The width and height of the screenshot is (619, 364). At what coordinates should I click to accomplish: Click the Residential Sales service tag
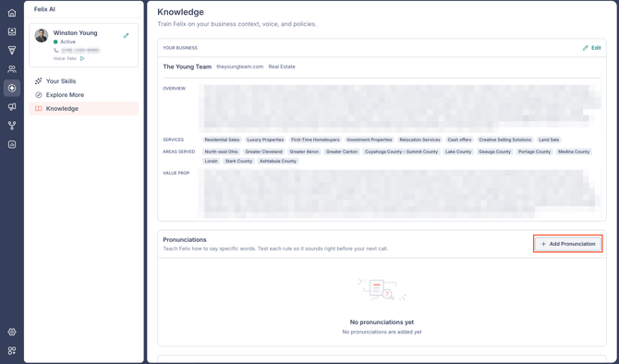tap(222, 140)
